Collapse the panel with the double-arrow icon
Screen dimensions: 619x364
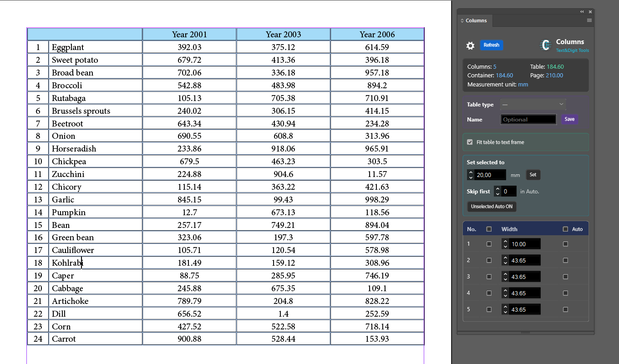(x=582, y=12)
